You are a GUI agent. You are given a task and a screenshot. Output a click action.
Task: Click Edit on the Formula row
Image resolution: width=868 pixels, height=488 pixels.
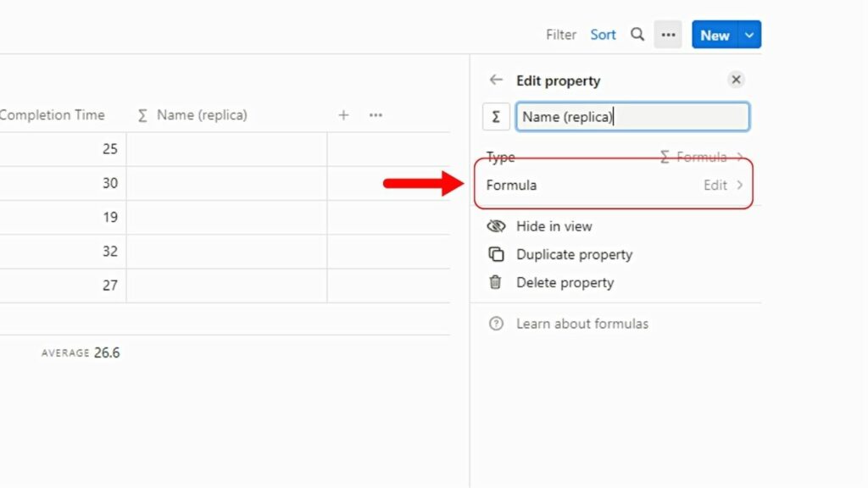(x=716, y=186)
